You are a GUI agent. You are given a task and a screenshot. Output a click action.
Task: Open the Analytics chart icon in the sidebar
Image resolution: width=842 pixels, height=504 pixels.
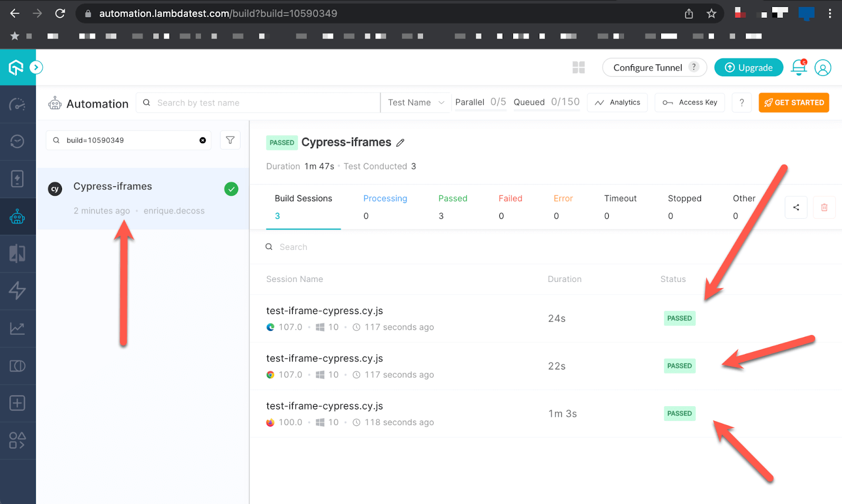[18, 328]
